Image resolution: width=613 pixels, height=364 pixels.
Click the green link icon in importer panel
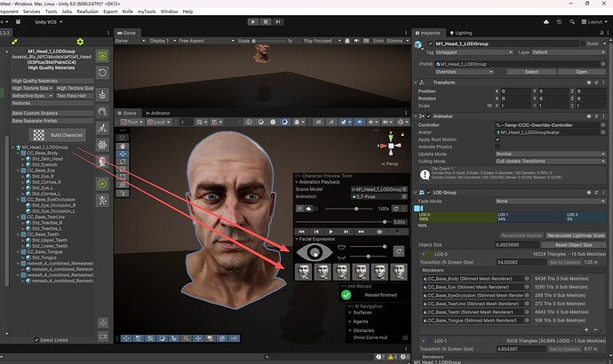(x=14, y=42)
